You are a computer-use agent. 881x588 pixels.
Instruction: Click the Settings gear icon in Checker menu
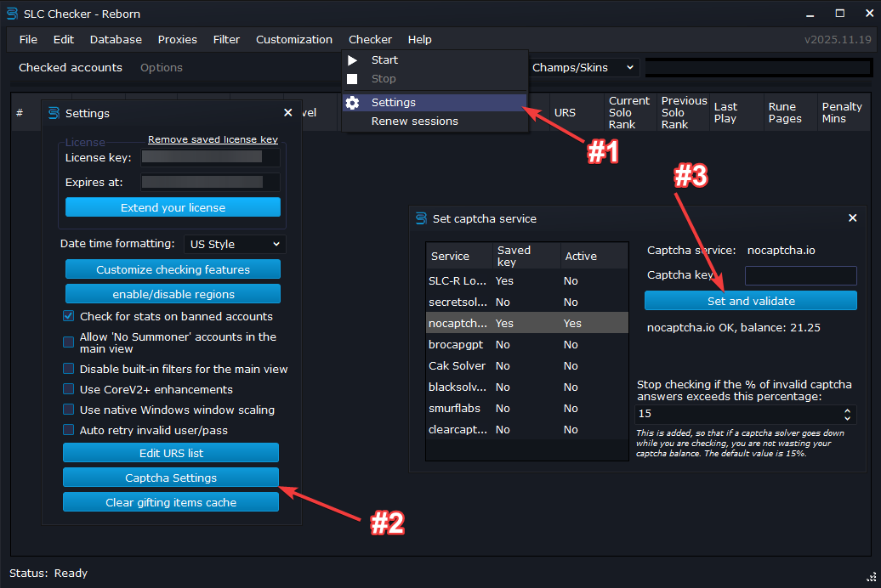click(352, 103)
